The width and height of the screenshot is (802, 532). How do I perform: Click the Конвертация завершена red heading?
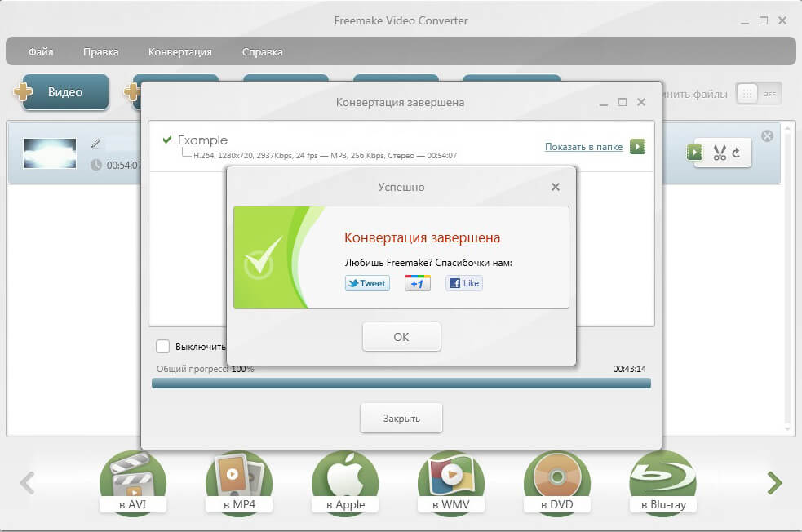[422, 238]
